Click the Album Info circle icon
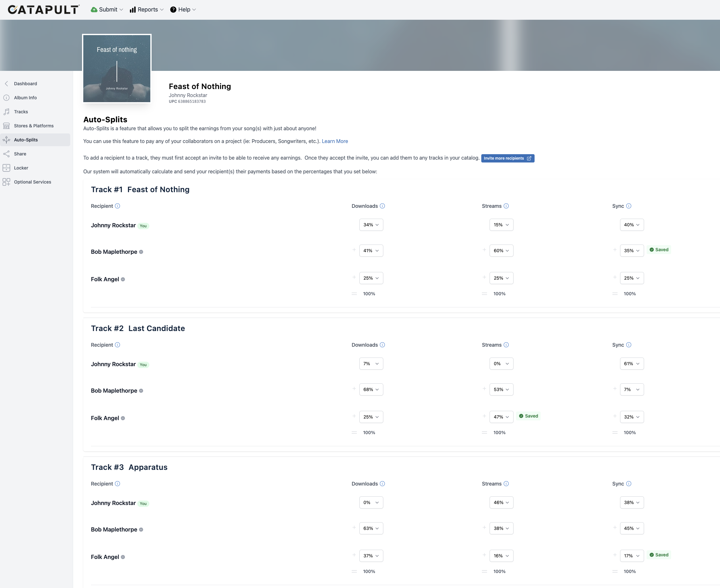Screen dimensions: 720x588 click(x=6, y=98)
